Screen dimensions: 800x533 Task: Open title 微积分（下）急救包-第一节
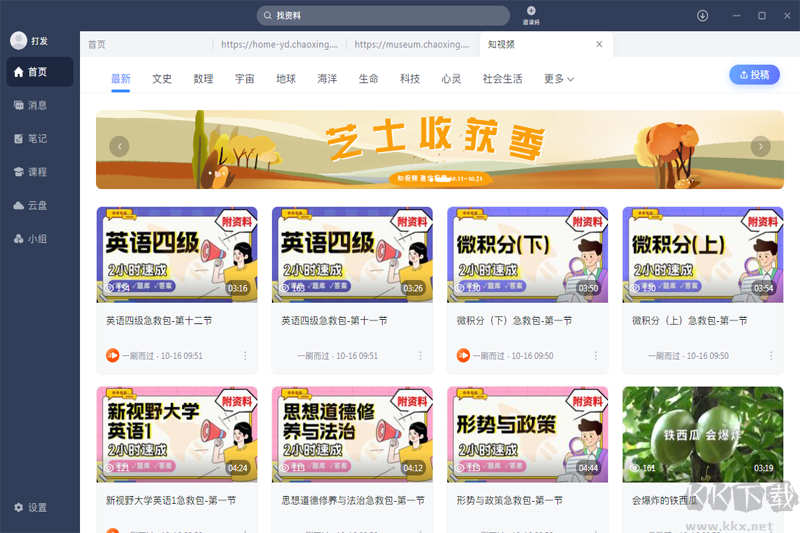click(x=514, y=320)
